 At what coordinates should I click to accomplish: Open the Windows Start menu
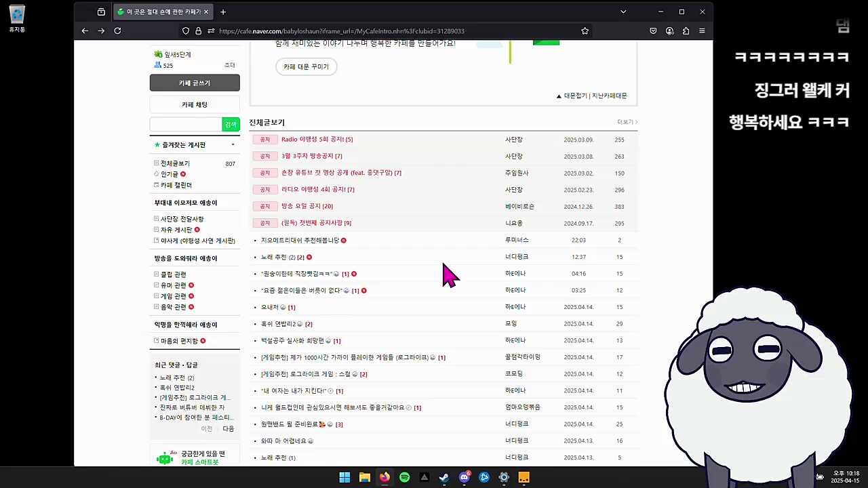point(344,477)
